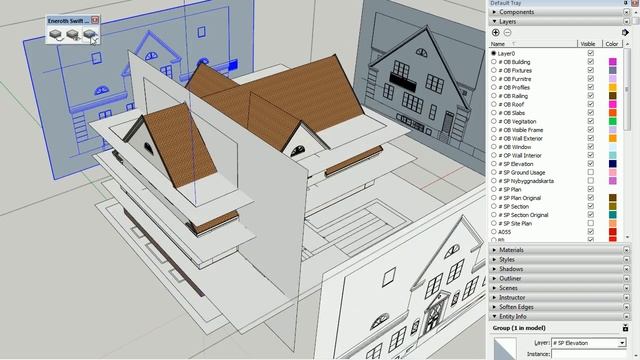Select the A055 layer name

[x=504, y=232]
